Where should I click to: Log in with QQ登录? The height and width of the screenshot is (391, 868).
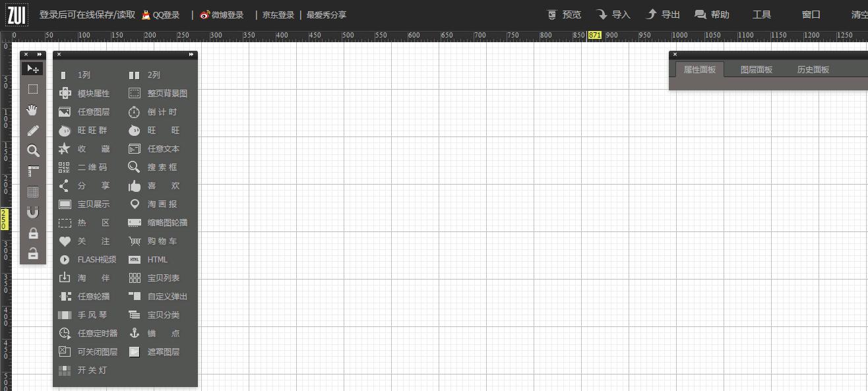coord(161,15)
